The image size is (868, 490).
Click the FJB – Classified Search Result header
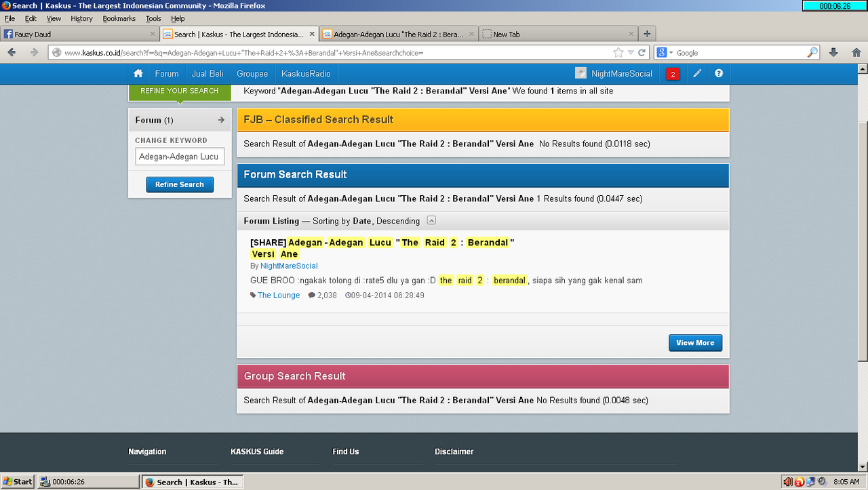click(x=483, y=120)
